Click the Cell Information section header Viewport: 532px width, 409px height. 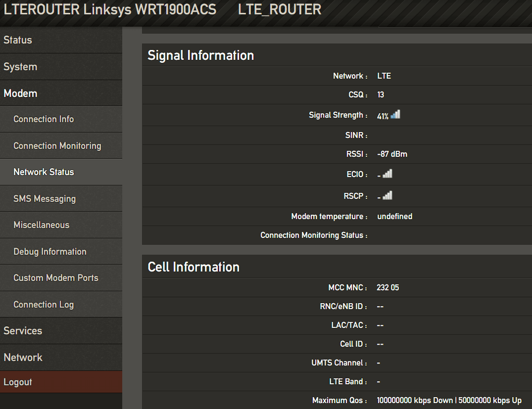[194, 267]
